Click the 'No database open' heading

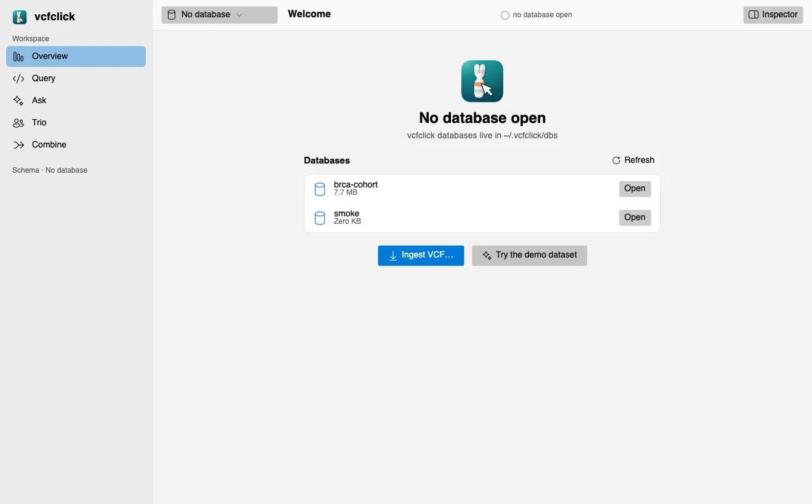click(x=482, y=118)
